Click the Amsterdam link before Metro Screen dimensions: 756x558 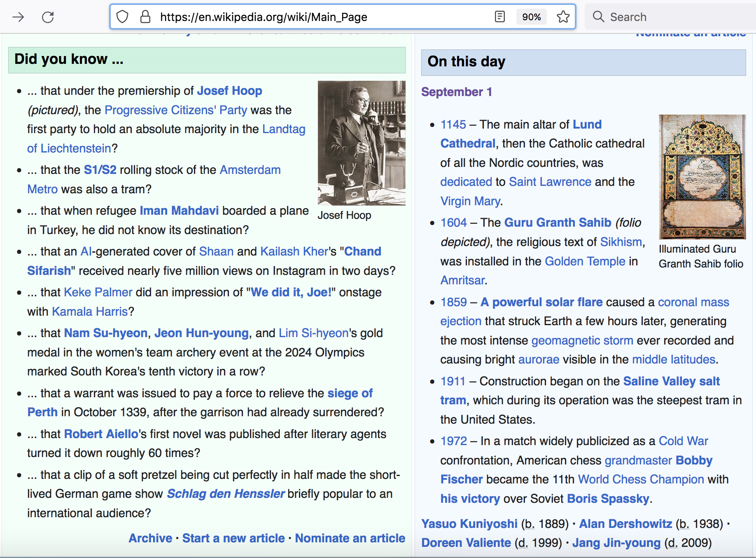[x=250, y=170]
